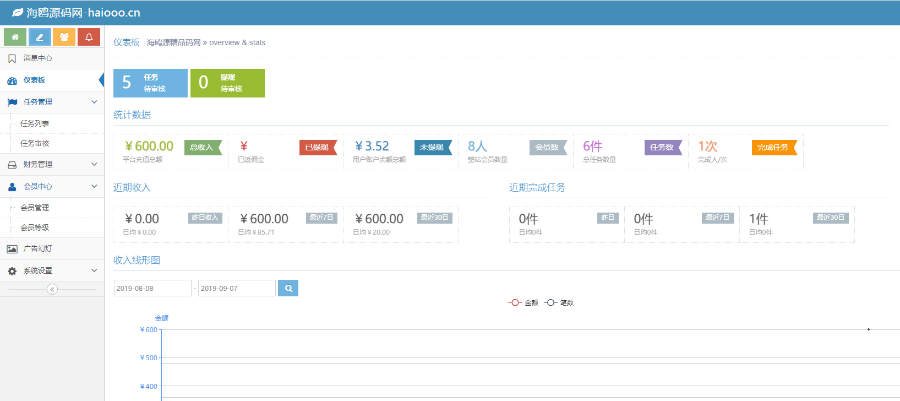Click the 仪表板 breadcrumb title
The height and width of the screenshot is (401, 900).
click(126, 42)
